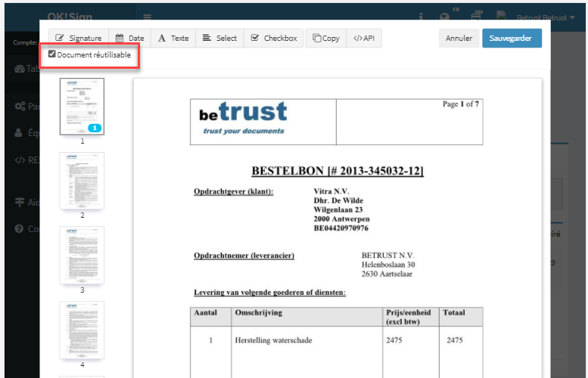Show page 4 thumbnail

click(82, 330)
